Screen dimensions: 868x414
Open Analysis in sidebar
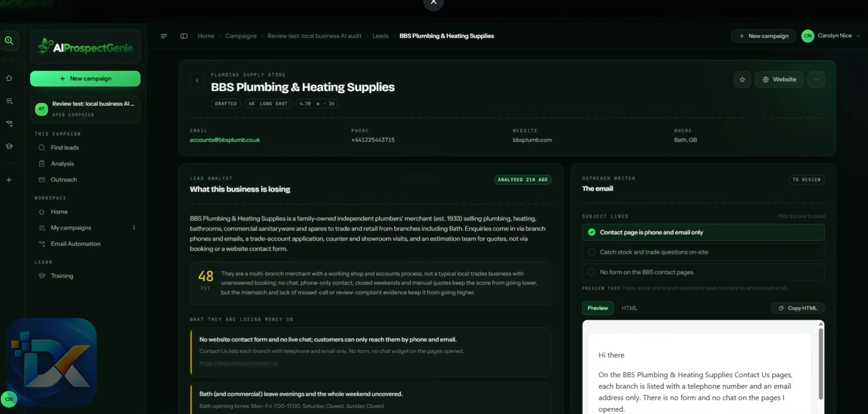coord(62,164)
